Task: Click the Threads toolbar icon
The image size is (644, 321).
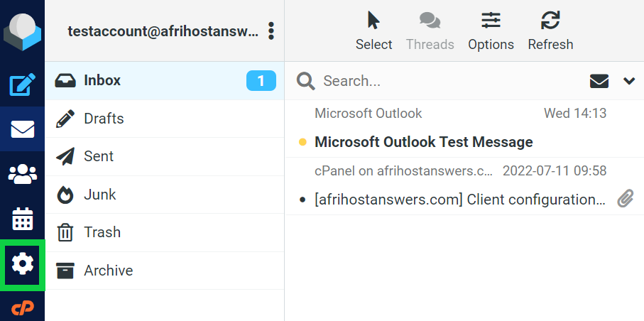Action: tap(430, 31)
